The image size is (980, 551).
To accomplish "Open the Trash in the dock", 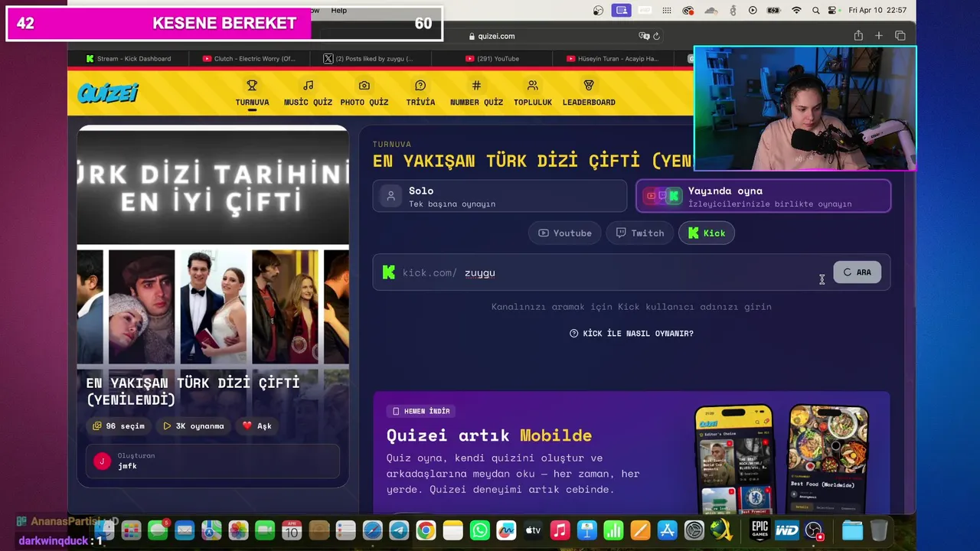I will pyautogui.click(x=879, y=530).
